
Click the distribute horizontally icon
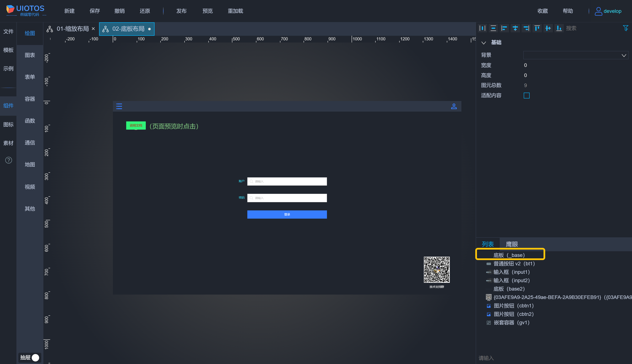pyautogui.click(x=482, y=28)
